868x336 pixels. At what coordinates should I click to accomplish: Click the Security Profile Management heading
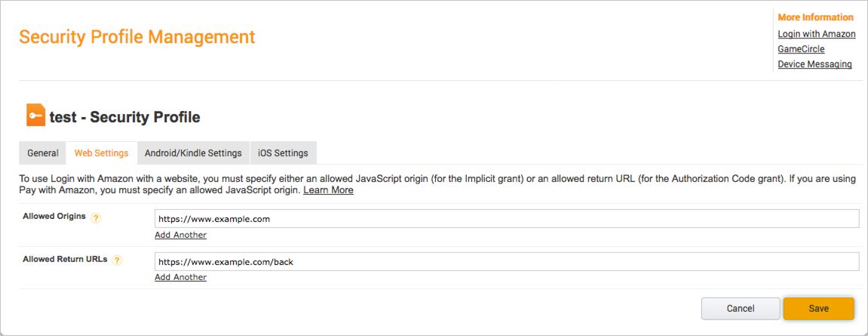[x=137, y=37]
